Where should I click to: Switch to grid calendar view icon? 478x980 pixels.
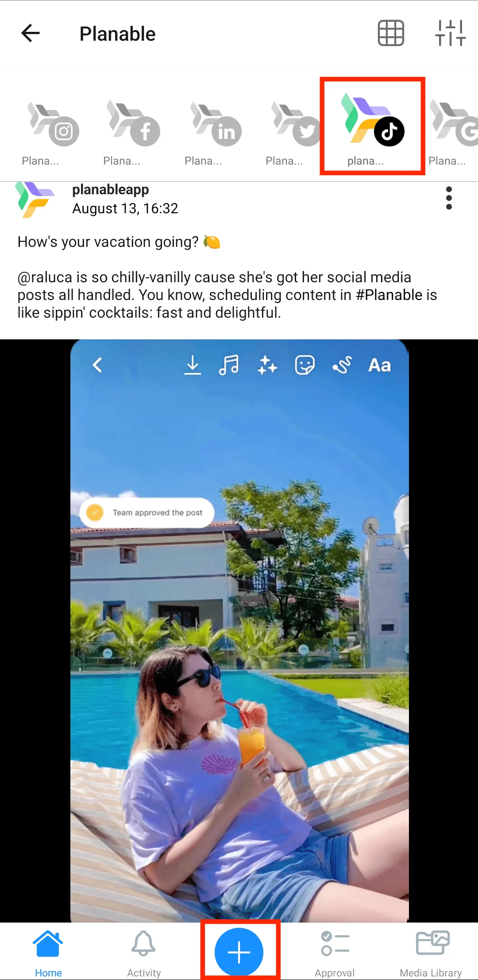click(391, 33)
